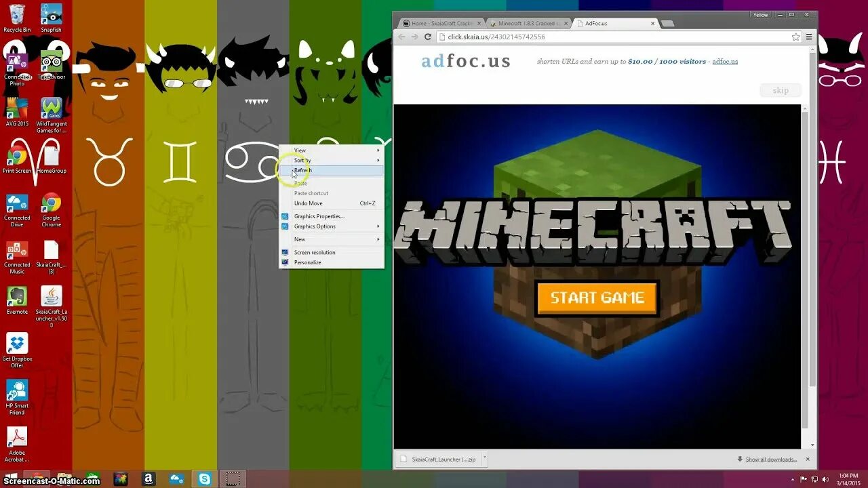Select SkaiaCraft_ (3) file on desktop
This screenshot has width=868, height=488.
coord(52,258)
